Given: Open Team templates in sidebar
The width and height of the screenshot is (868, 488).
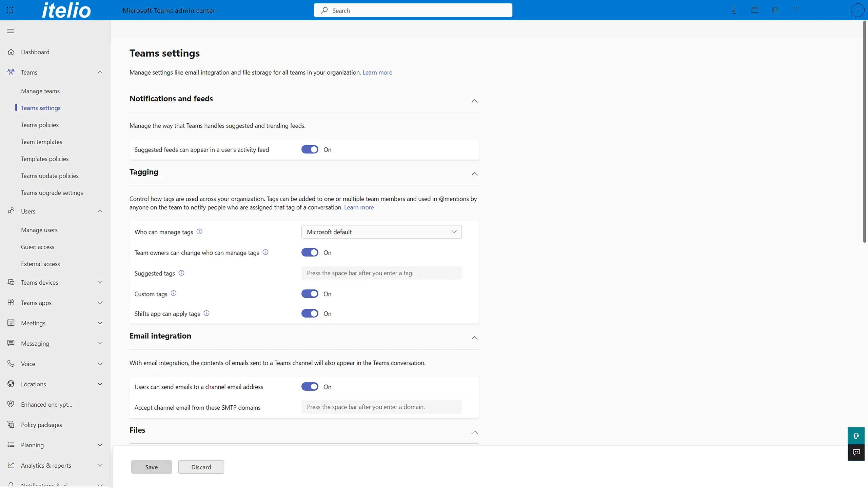Looking at the screenshot, I should pyautogui.click(x=41, y=142).
